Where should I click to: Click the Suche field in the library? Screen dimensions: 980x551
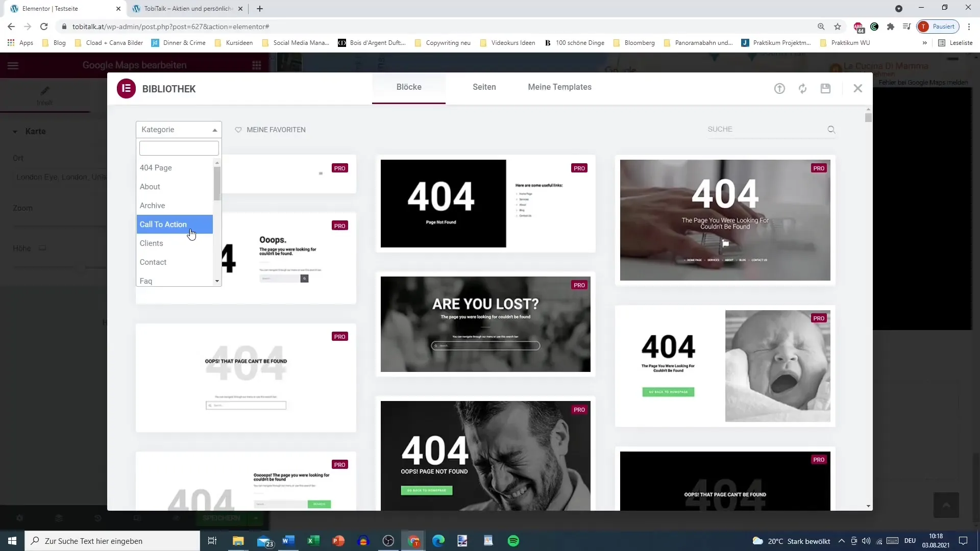click(765, 130)
